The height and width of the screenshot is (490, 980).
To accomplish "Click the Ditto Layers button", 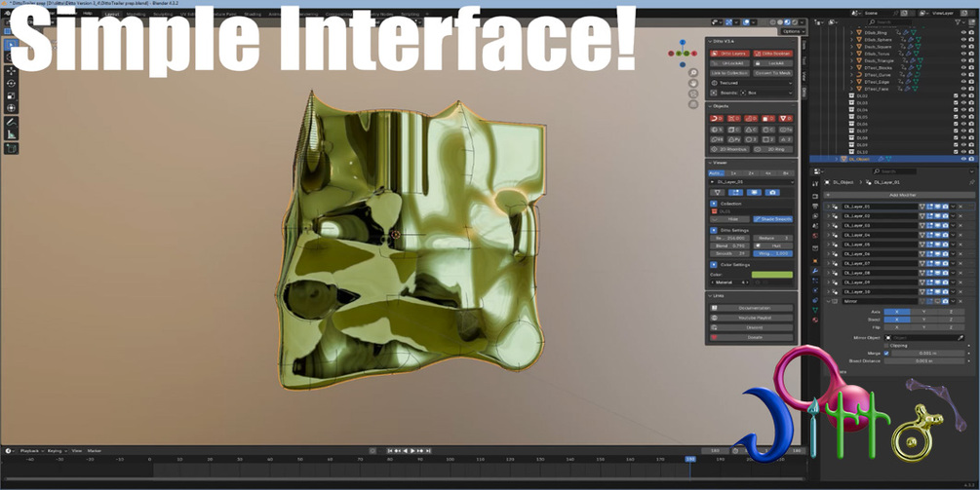I will 729,54.
